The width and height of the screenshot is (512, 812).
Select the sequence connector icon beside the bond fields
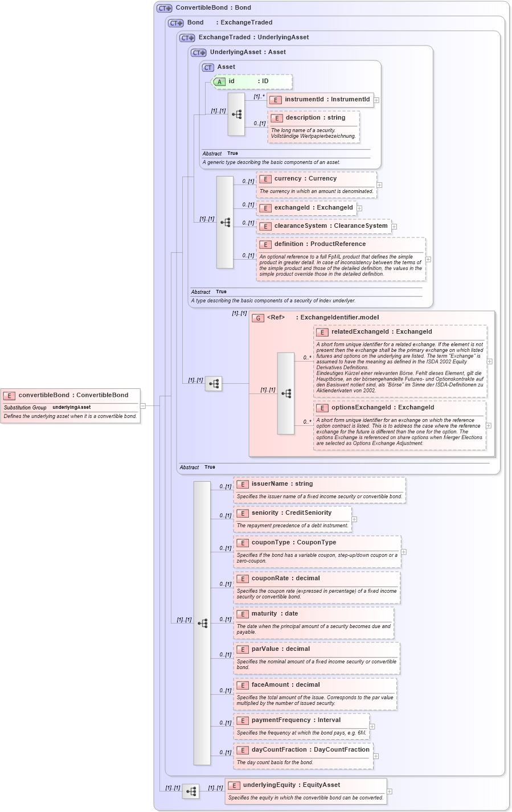click(202, 623)
